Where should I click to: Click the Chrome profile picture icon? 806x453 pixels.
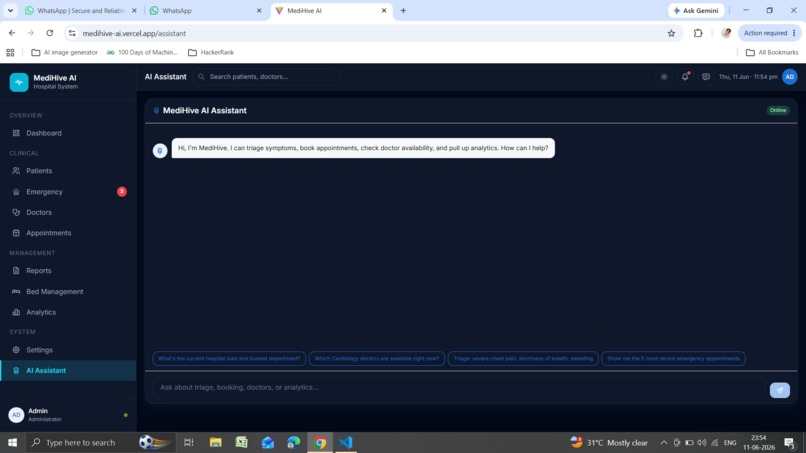[x=726, y=33]
